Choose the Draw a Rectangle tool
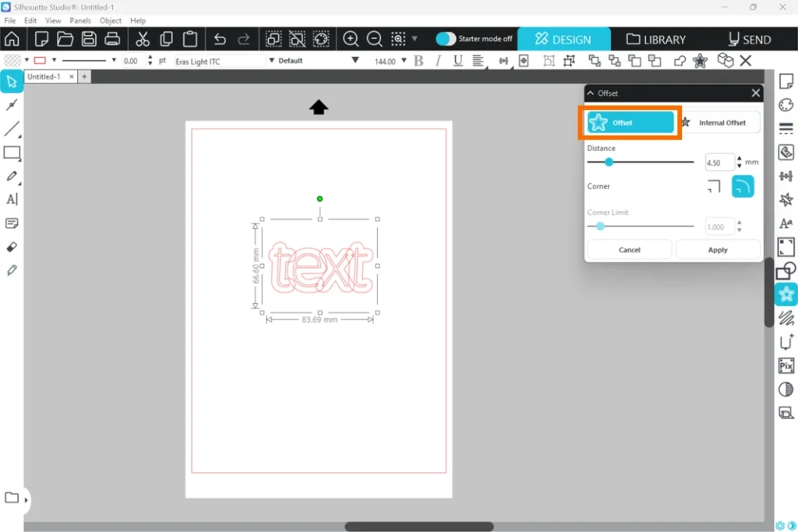 (x=12, y=153)
